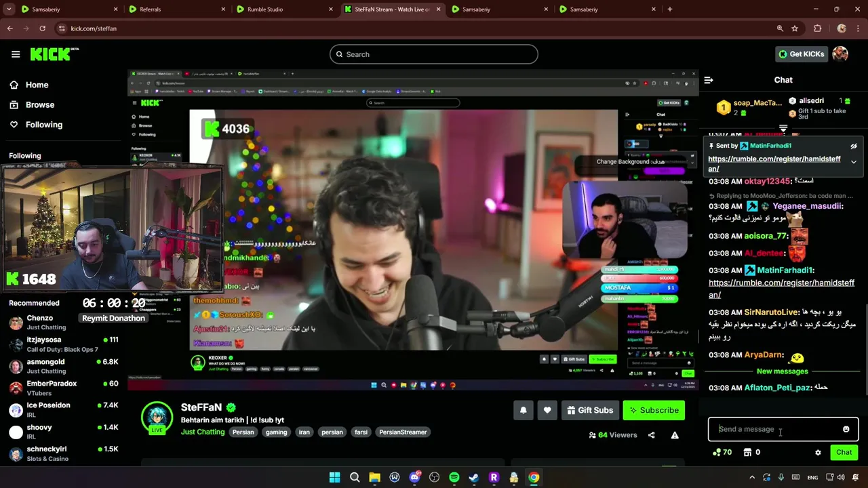The width and height of the screenshot is (868, 488).
Task: Open chat settings gear icon
Action: tap(818, 453)
